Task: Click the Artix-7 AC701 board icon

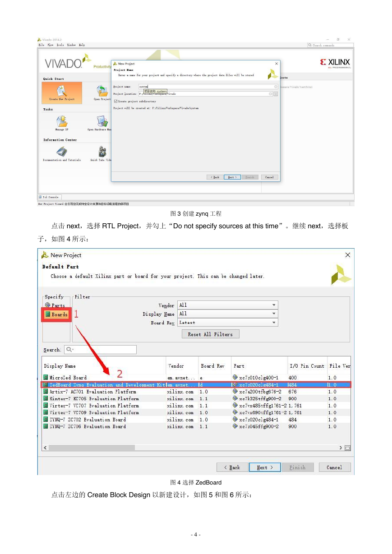Action: 46,392
